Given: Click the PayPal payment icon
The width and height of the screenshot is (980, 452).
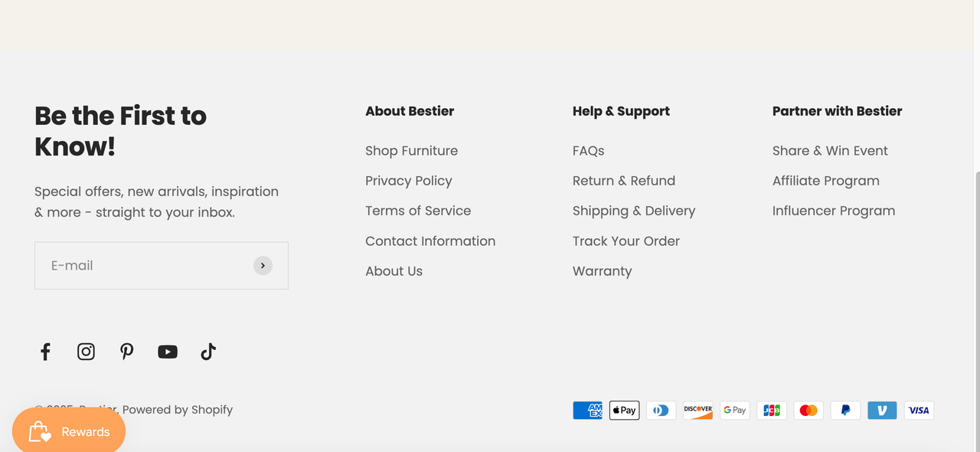Looking at the screenshot, I should click(845, 411).
